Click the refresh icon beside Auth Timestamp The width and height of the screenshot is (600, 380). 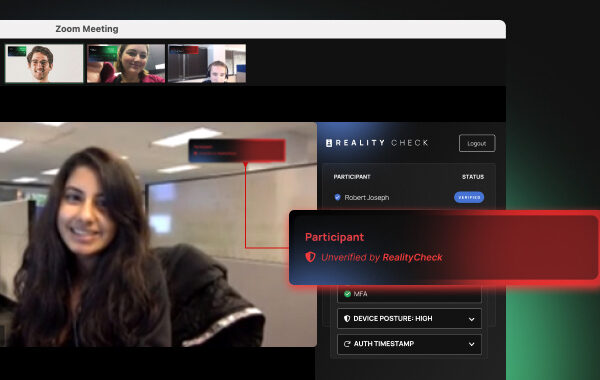pyautogui.click(x=347, y=344)
